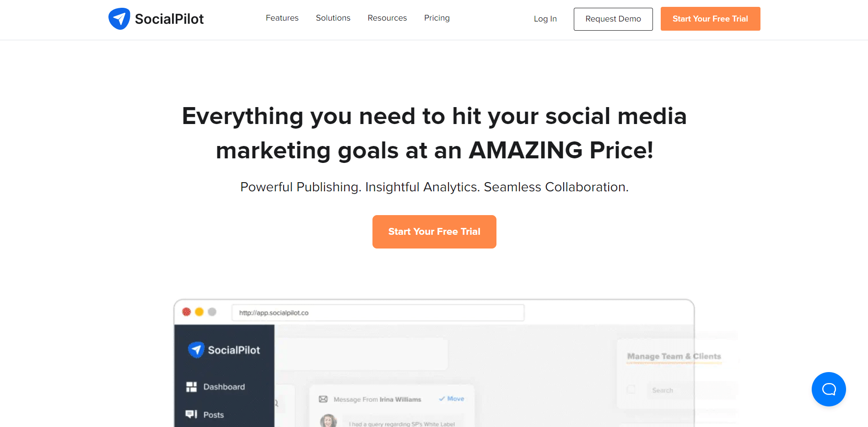Click the envelope icon beside Irina's message

[x=324, y=399]
